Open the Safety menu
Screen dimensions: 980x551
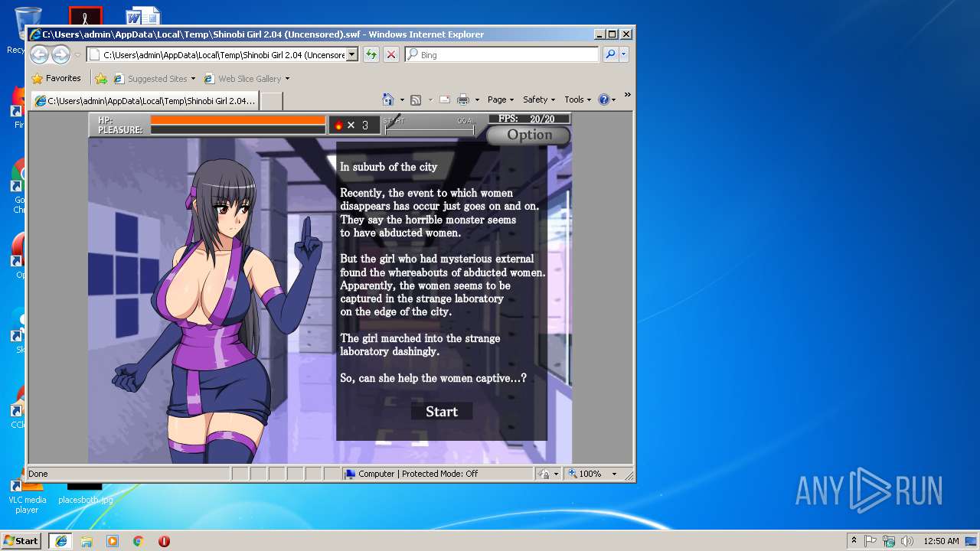pos(539,99)
